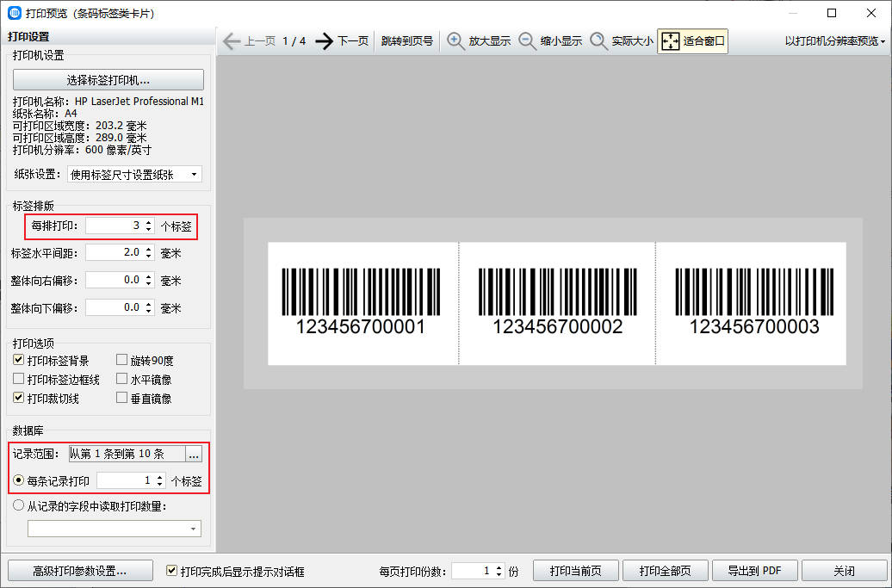This screenshot has height=588, width=892.
Task: Decrease the 整体向右偏移 offset value
Action: click(x=148, y=284)
